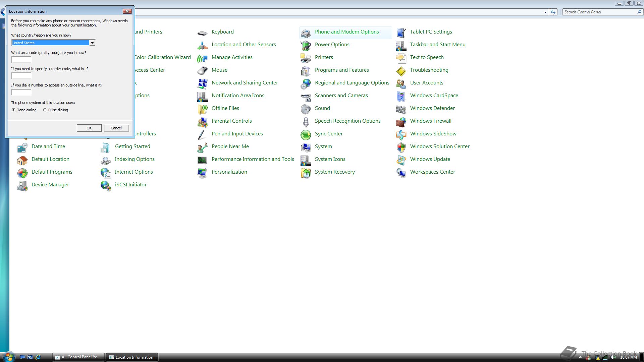Open the System Recovery link
The width and height of the screenshot is (644, 362).
pos(335,172)
